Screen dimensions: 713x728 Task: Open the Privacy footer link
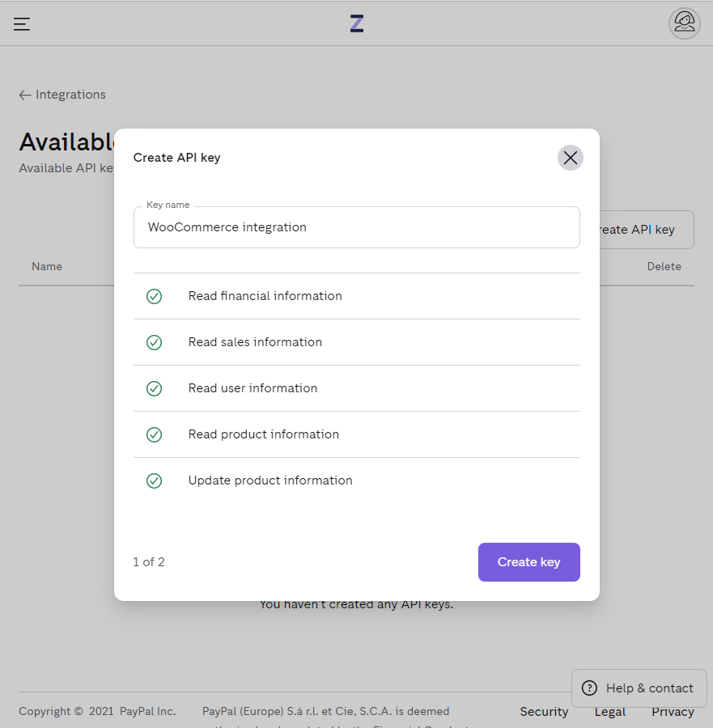[x=673, y=712]
